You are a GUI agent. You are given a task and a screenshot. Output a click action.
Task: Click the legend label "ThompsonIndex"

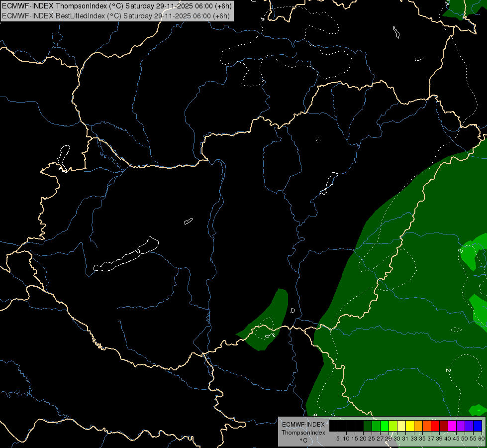click(303, 433)
